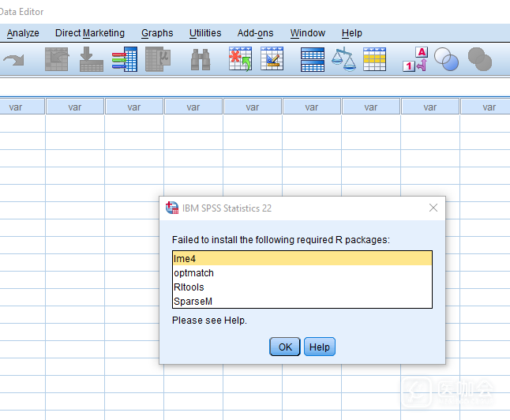Close the IBM SPSS Statistics 22 dialog

[x=433, y=208]
